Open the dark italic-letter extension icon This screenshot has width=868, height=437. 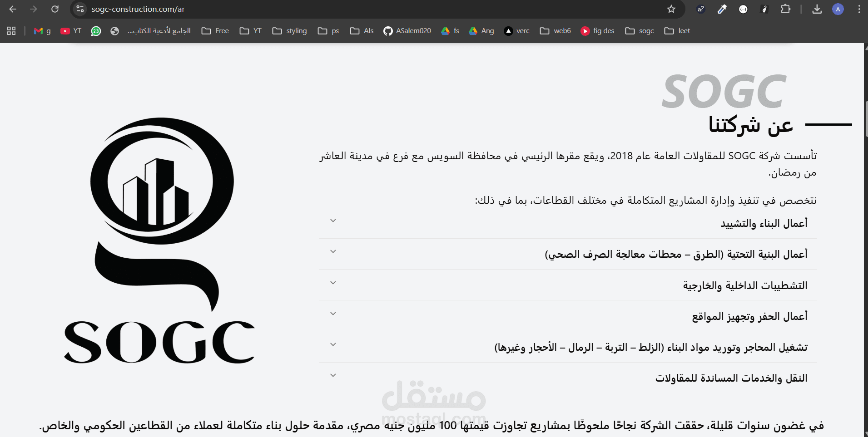[x=764, y=9]
